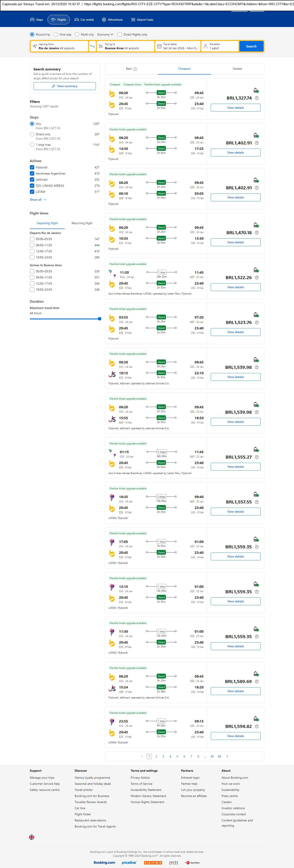Select the One way radio button

click(x=56, y=34)
